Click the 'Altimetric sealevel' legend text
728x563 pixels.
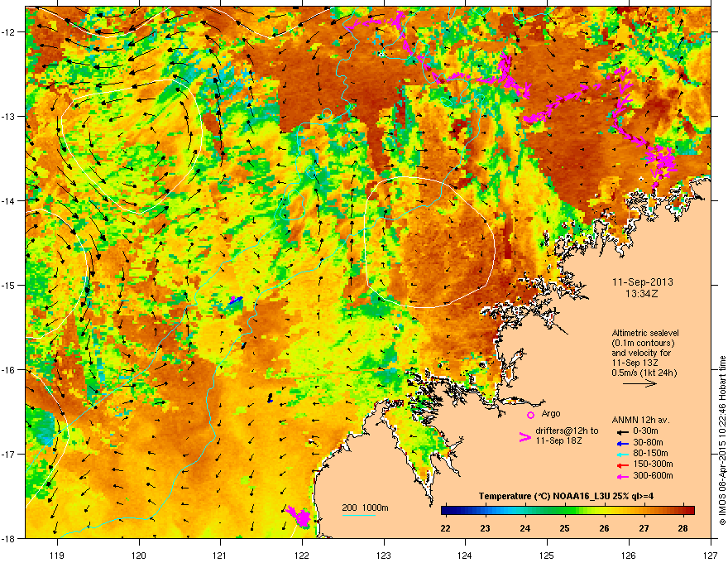645,333
